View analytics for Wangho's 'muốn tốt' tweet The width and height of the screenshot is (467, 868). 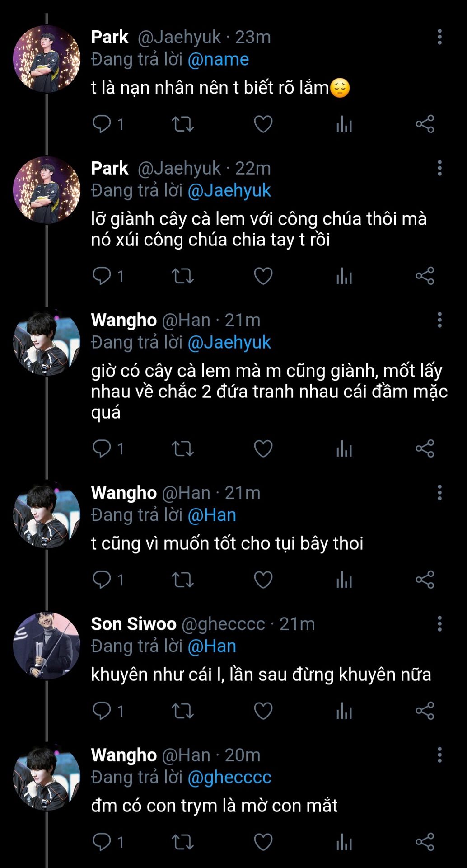click(344, 580)
